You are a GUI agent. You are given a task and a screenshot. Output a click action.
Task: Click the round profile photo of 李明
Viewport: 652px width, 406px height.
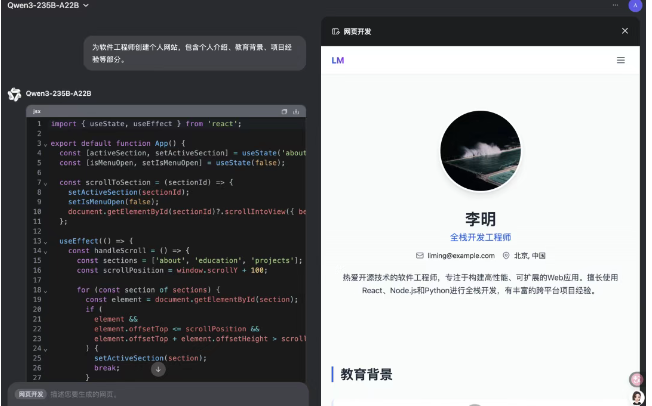tap(480, 151)
